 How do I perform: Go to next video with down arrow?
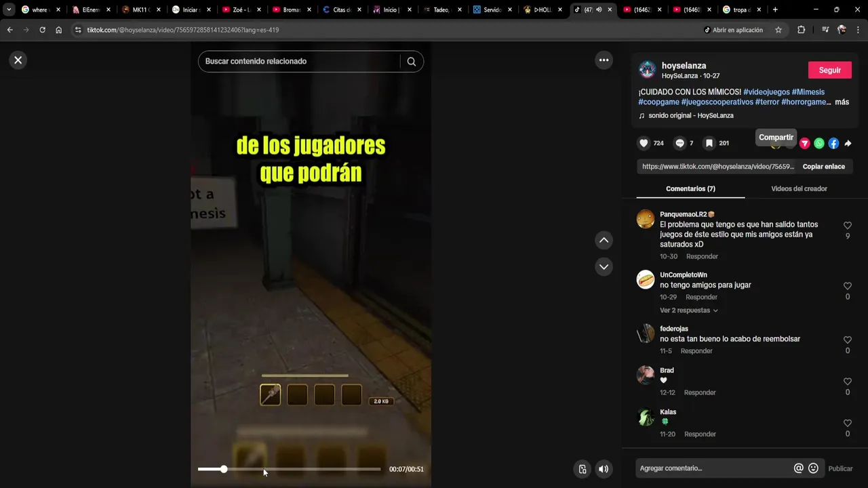604,267
